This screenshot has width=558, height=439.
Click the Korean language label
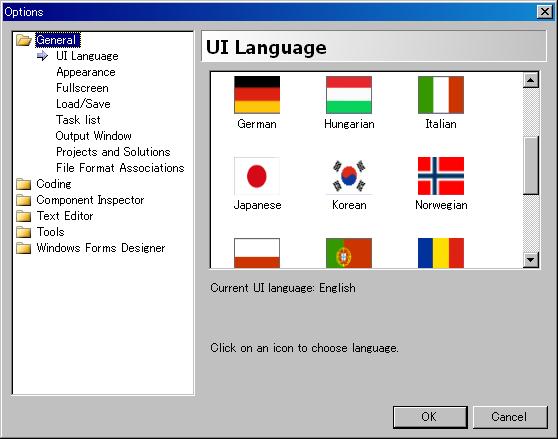[x=349, y=205]
